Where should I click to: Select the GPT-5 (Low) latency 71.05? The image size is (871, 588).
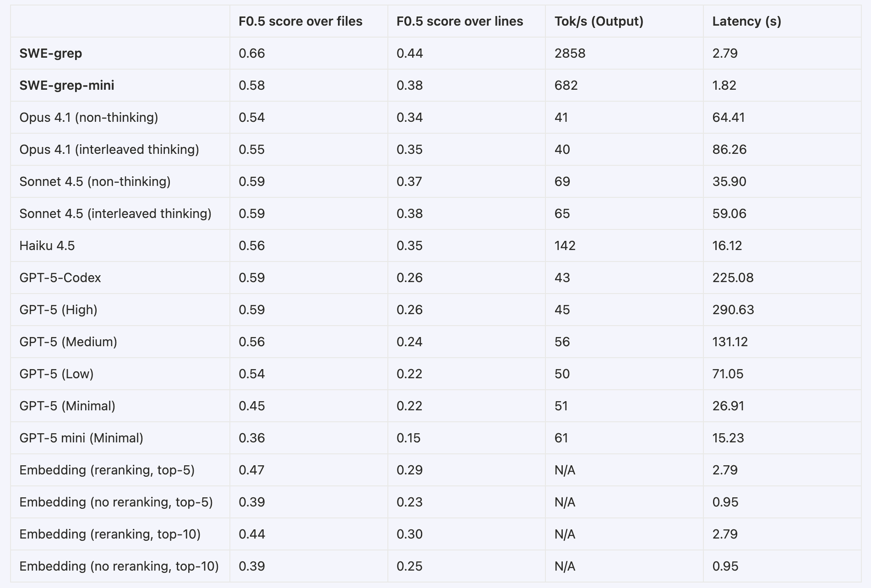(x=728, y=374)
